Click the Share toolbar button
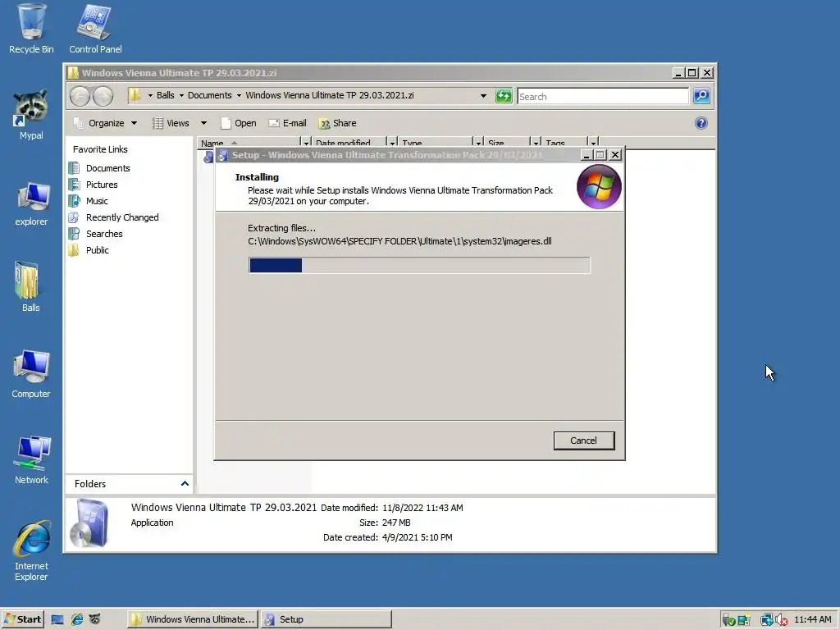Viewport: 840px width, 630px height. click(x=337, y=123)
